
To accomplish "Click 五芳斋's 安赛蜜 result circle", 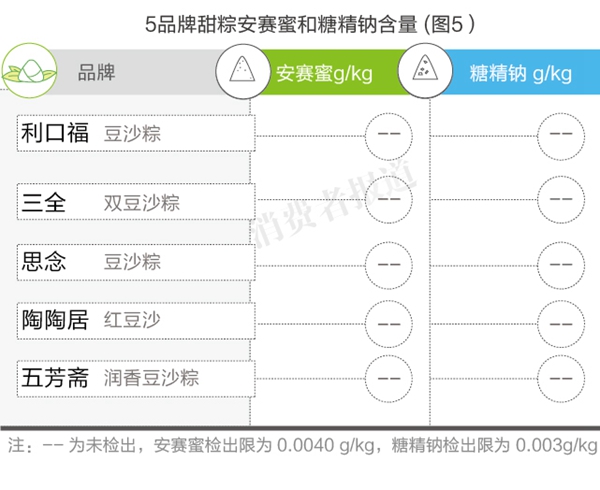I will [x=389, y=378].
